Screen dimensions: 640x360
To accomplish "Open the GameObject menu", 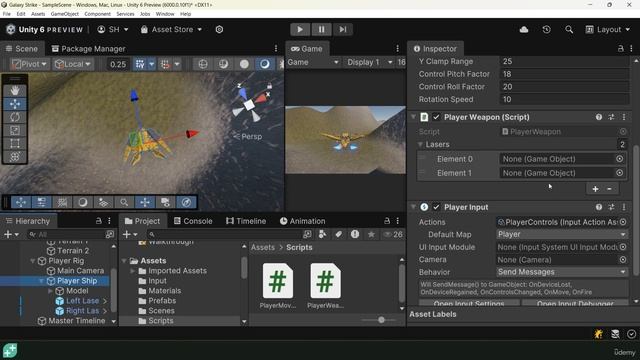I will pos(64,14).
